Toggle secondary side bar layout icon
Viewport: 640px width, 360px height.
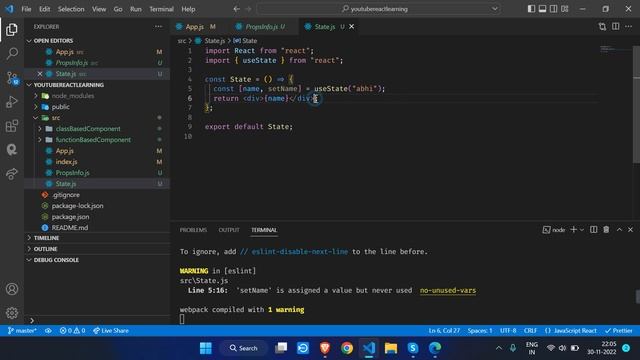553,9
